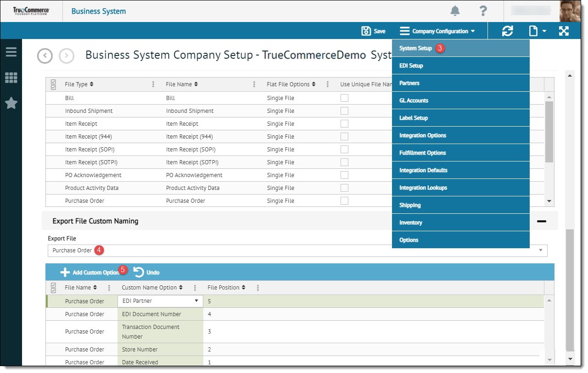The height and width of the screenshot is (373, 588).
Task: Check Use Unique File Name for Bill row
Action: (x=344, y=98)
